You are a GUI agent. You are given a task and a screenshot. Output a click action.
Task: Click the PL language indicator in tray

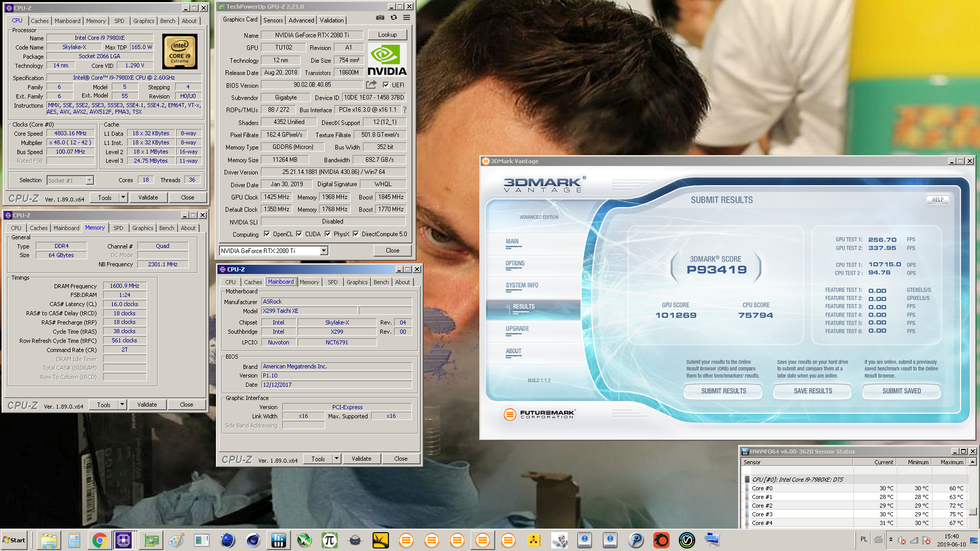tap(864, 539)
